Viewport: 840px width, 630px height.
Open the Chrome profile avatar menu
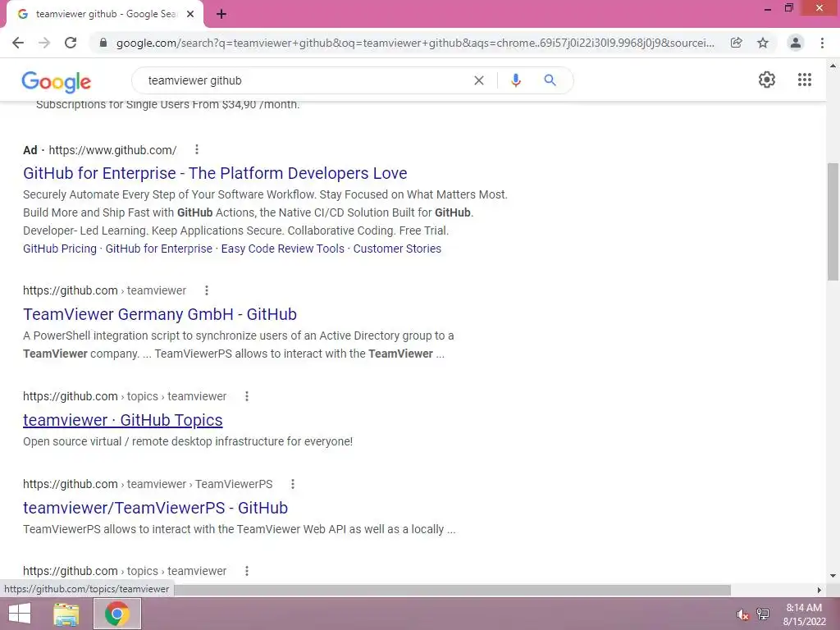tap(796, 43)
